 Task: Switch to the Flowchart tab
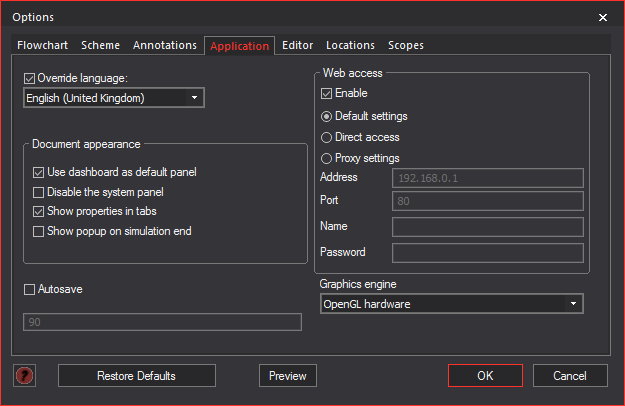[x=43, y=45]
